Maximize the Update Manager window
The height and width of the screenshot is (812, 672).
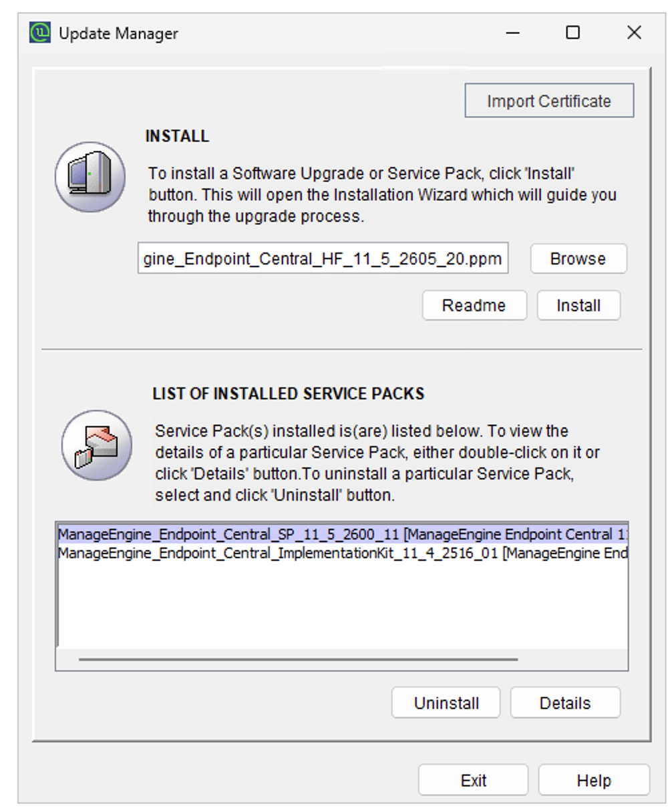(x=573, y=33)
